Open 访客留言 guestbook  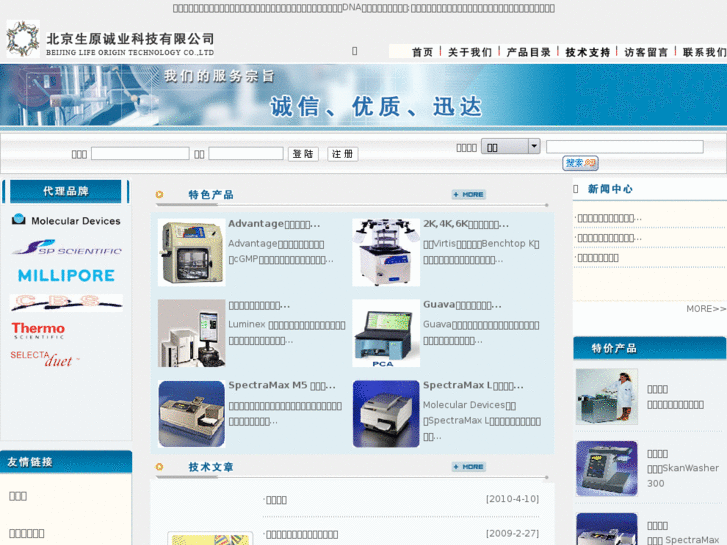pos(646,52)
